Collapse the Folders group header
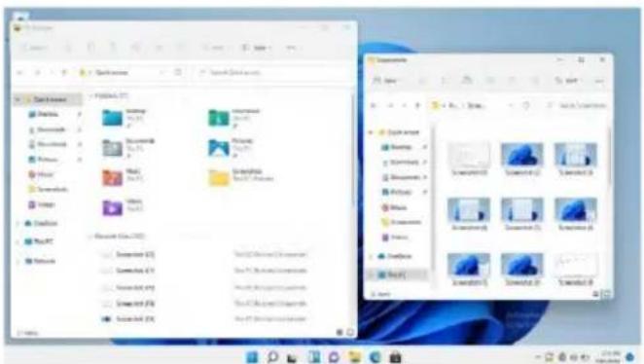The height and width of the screenshot is (364, 644). [x=90, y=96]
